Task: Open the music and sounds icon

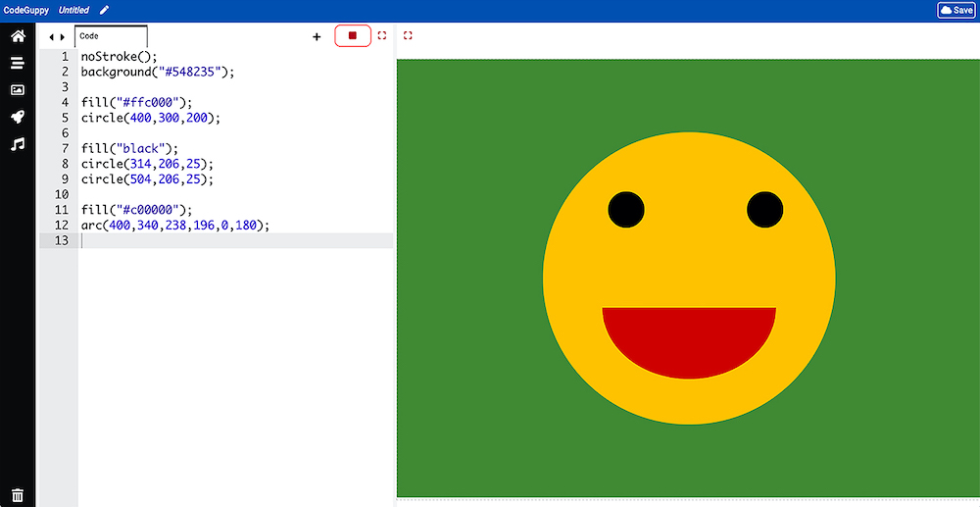Action: 18,144
